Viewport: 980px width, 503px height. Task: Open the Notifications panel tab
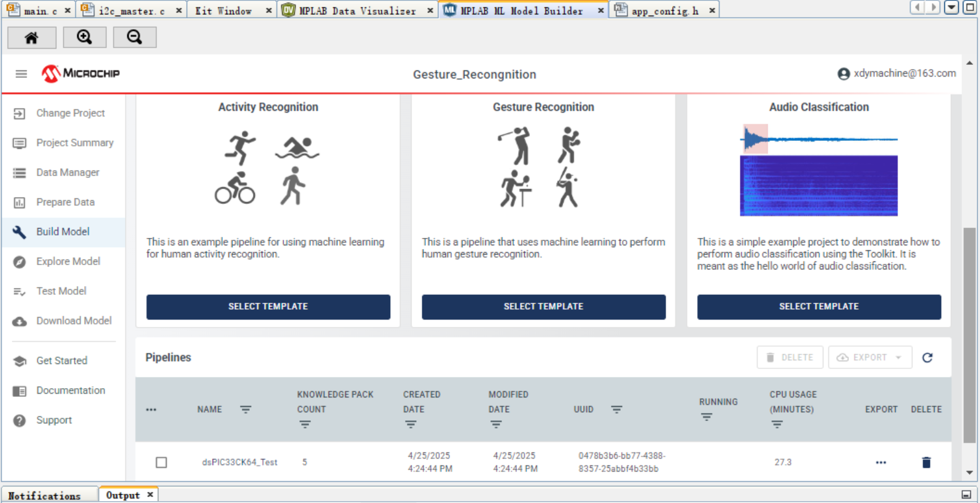[x=45, y=496]
